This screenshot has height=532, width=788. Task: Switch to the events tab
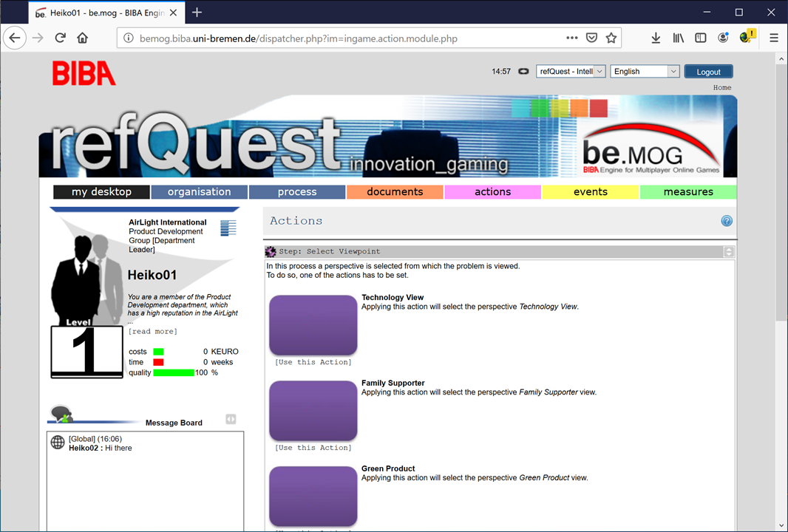point(591,192)
